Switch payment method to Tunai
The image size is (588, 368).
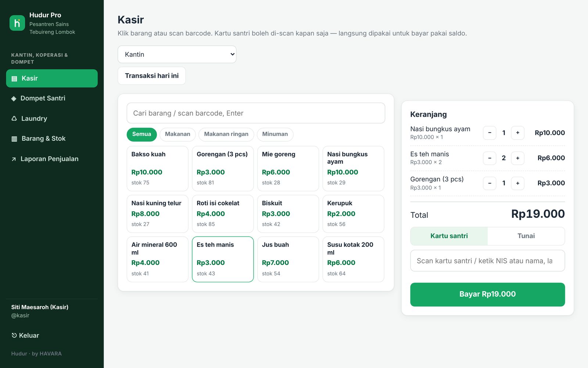(526, 236)
